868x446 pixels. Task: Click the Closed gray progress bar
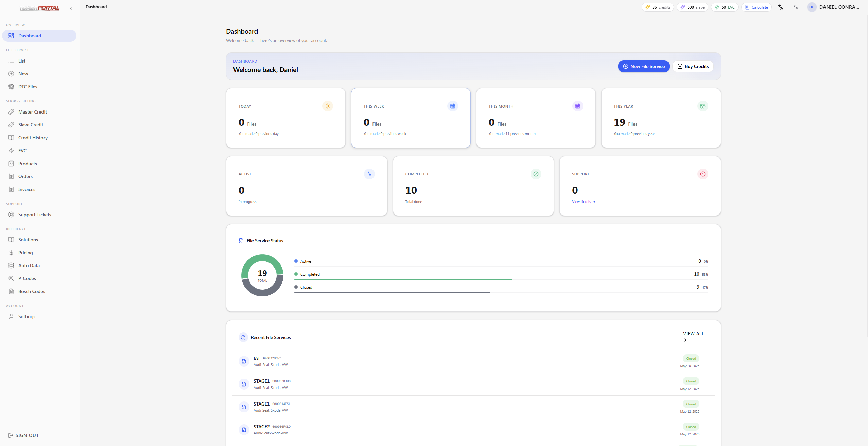[x=392, y=292]
